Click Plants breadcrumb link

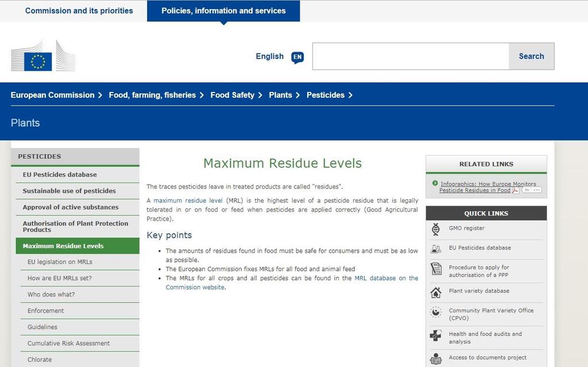[280, 95]
